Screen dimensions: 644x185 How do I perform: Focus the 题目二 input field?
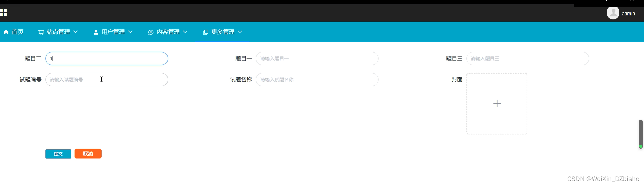[107, 58]
